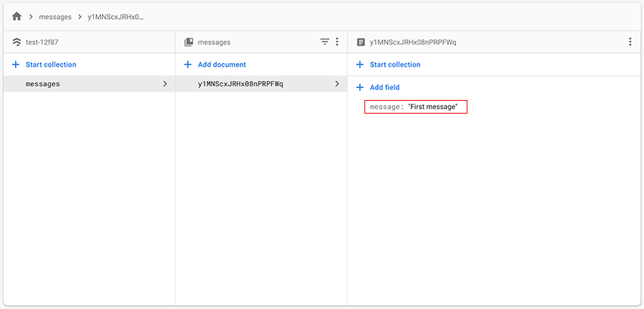Click plus icon for document's Start collection
The width and height of the screenshot is (644, 309).
[360, 65]
